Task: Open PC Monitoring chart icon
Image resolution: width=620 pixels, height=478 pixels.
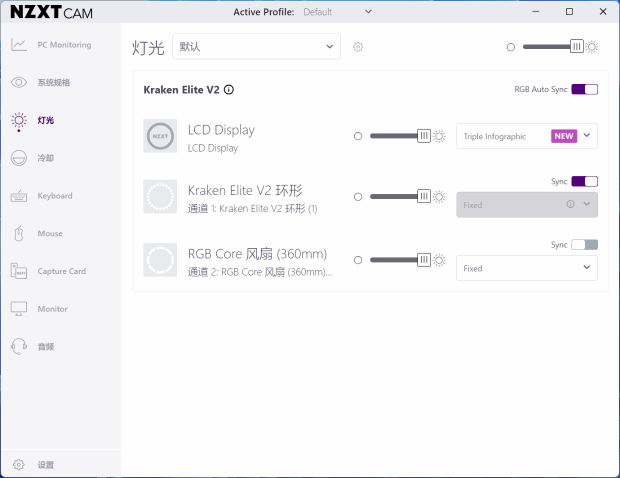Action: pos(19,45)
